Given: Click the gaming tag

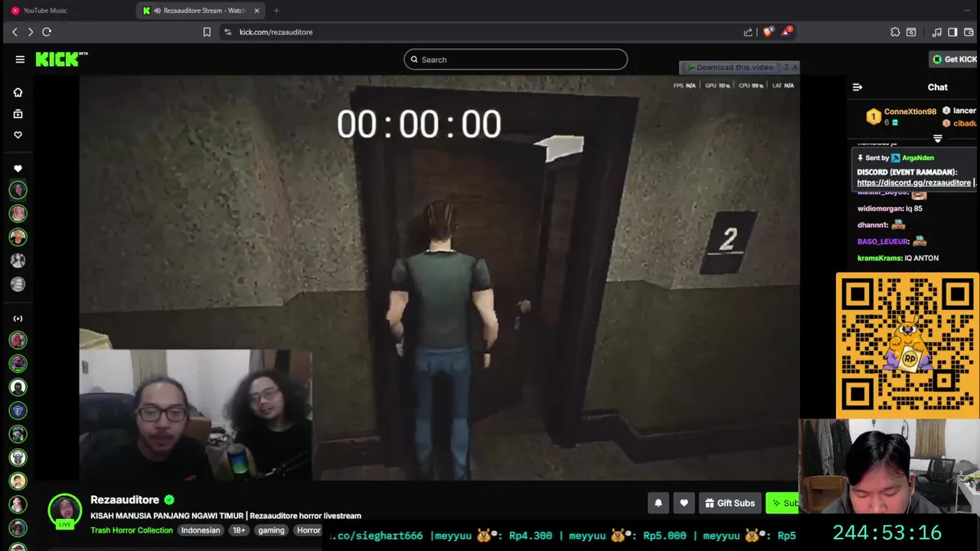Looking at the screenshot, I should [271, 530].
